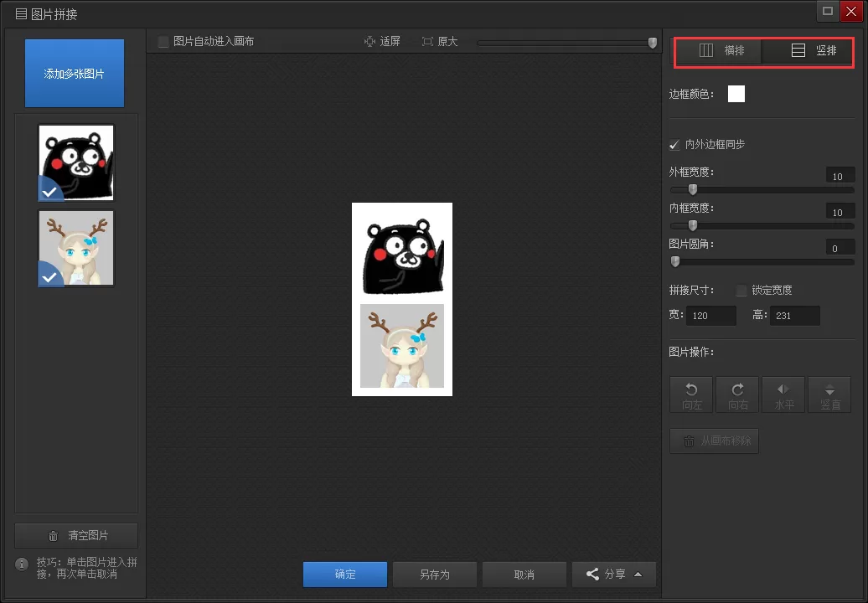Enable the 锁定宽度 checkbox
This screenshot has height=603, width=868.
coord(741,290)
